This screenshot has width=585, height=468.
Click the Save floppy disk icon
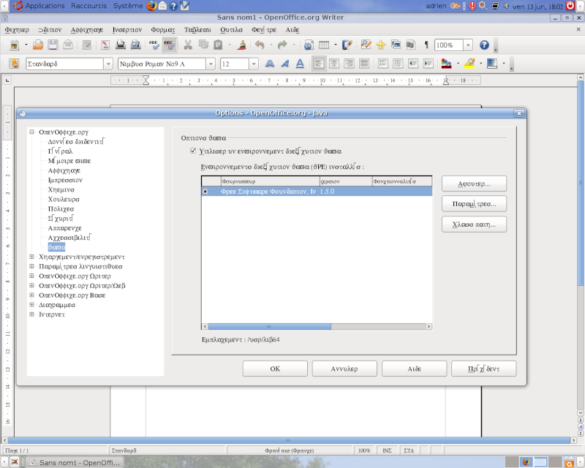click(x=53, y=45)
